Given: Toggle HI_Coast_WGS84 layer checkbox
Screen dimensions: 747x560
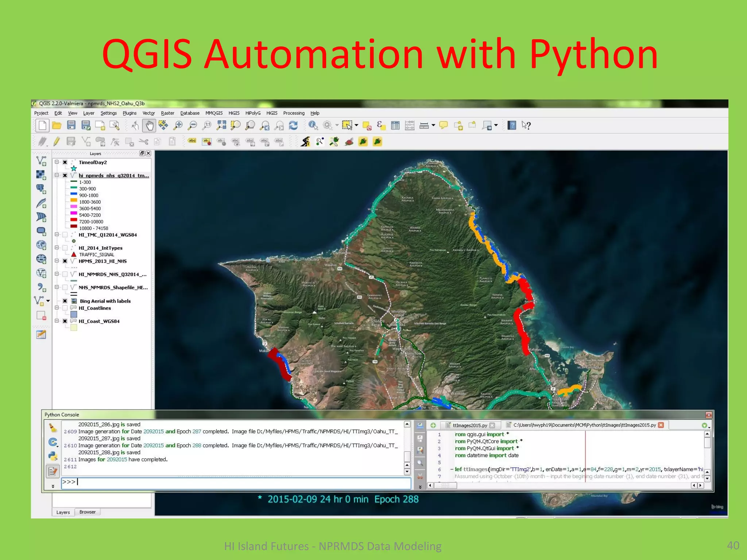Looking at the screenshot, I should tap(65, 321).
